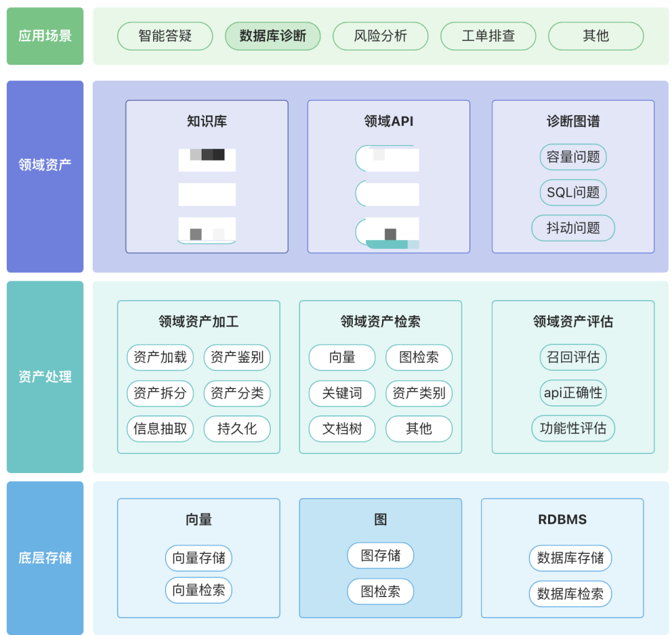The width and height of the screenshot is (672, 635).
Task: Click the 文档树 retrieval item
Action: (342, 429)
